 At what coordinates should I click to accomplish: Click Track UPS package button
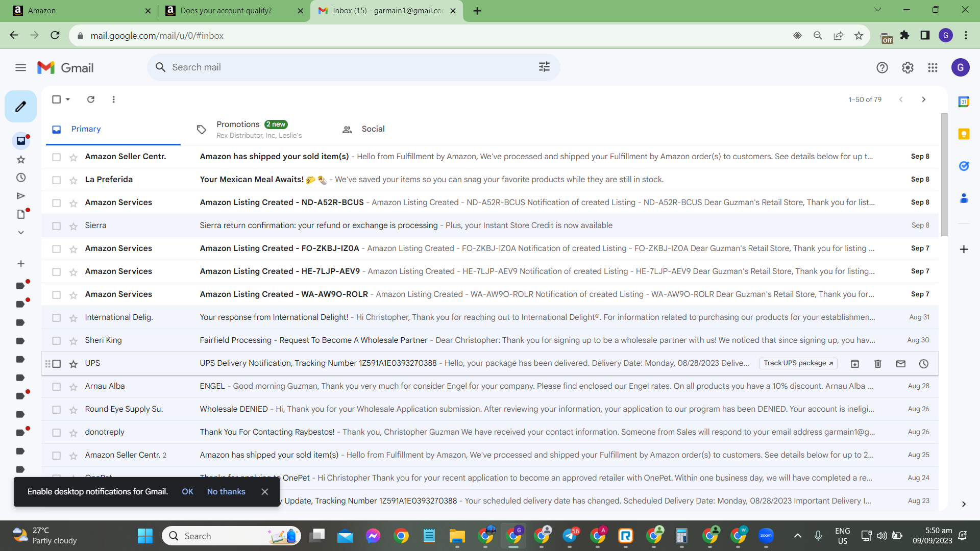(798, 363)
